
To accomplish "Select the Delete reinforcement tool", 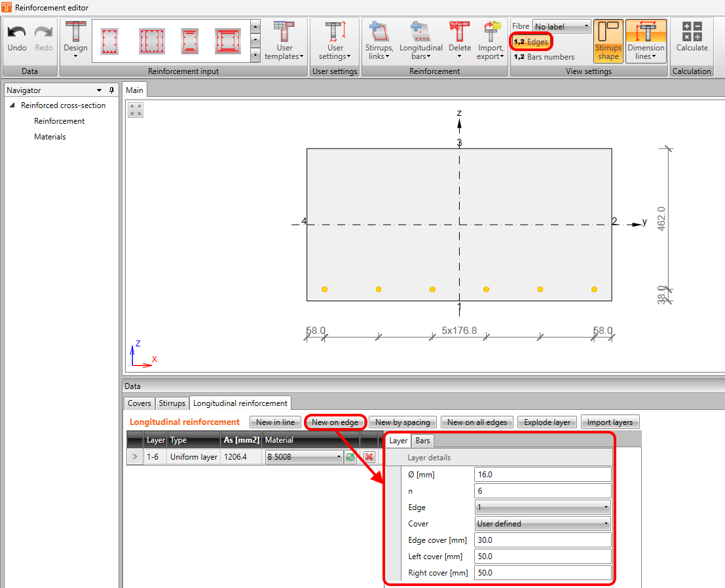I will [460, 36].
